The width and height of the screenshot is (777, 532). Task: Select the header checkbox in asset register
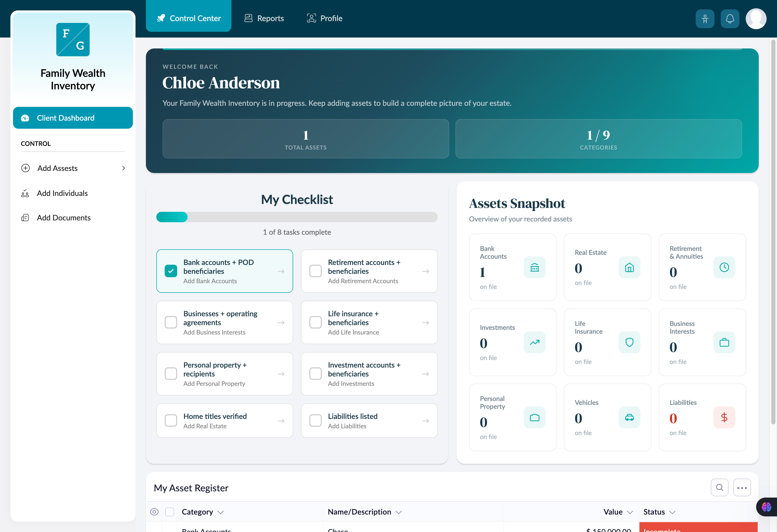(170, 512)
